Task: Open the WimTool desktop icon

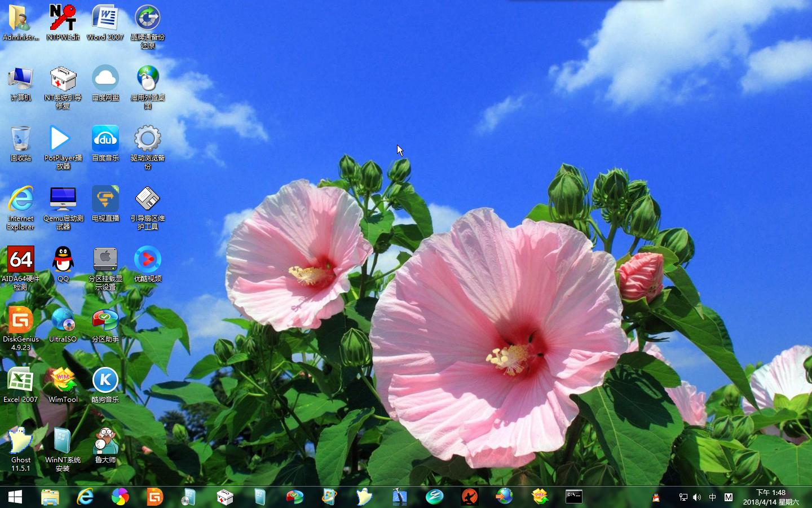Action: tap(63, 385)
